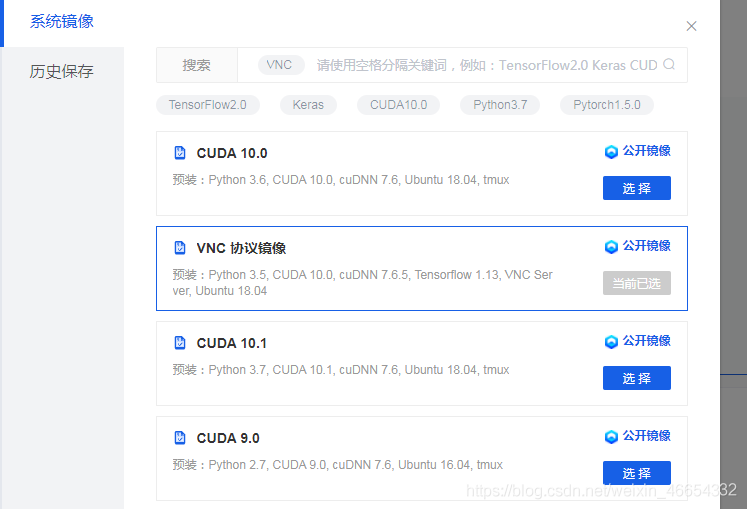Select the CUDA 9.0 image
This screenshot has height=509, width=747.
click(636, 473)
